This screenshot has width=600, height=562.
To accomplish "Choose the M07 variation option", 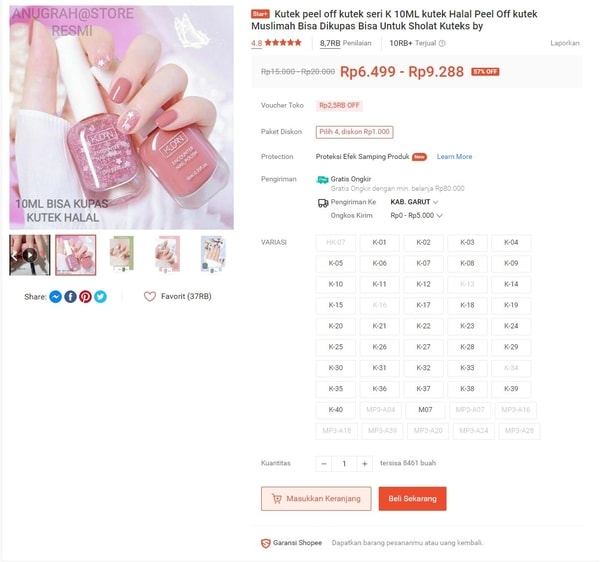I will coord(425,410).
